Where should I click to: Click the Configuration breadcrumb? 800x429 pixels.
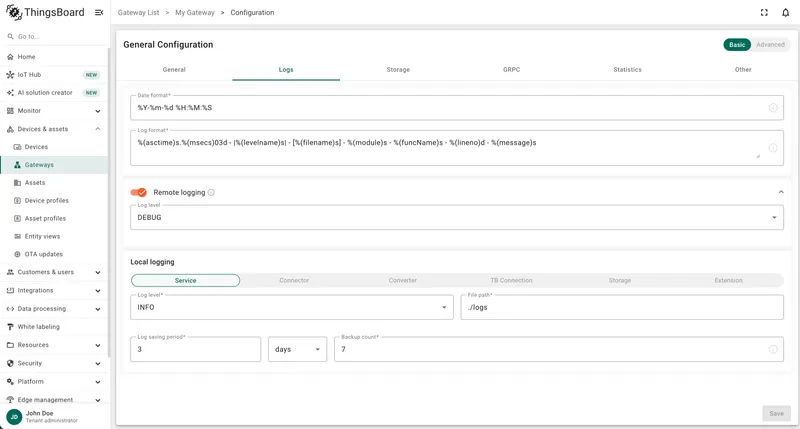click(x=252, y=13)
